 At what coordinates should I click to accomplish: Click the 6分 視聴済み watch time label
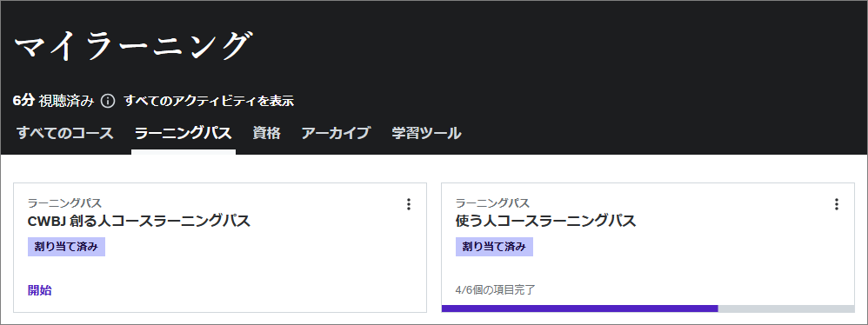tap(54, 101)
